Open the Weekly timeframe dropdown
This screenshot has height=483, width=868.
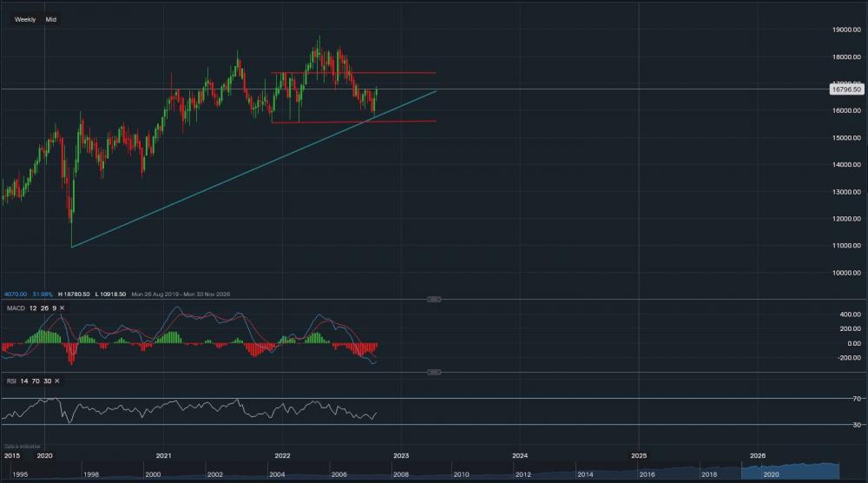(x=25, y=19)
